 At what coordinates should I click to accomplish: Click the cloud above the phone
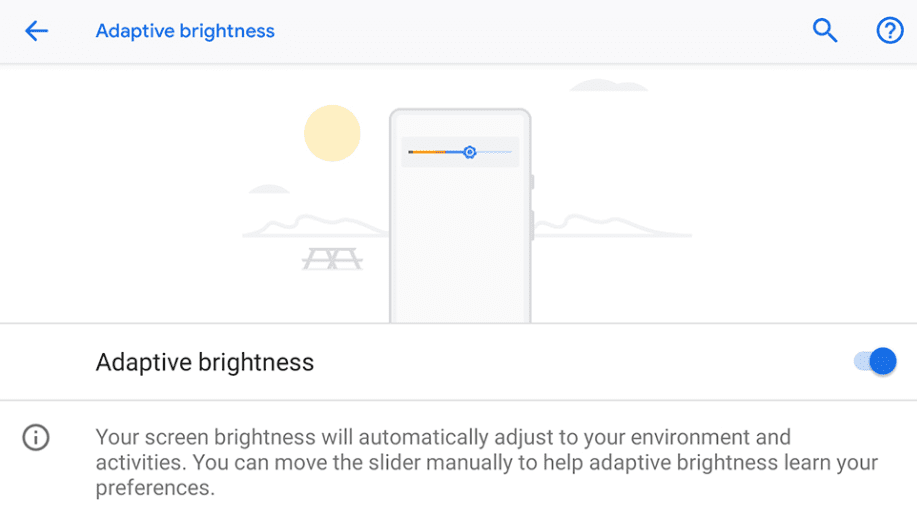609,85
